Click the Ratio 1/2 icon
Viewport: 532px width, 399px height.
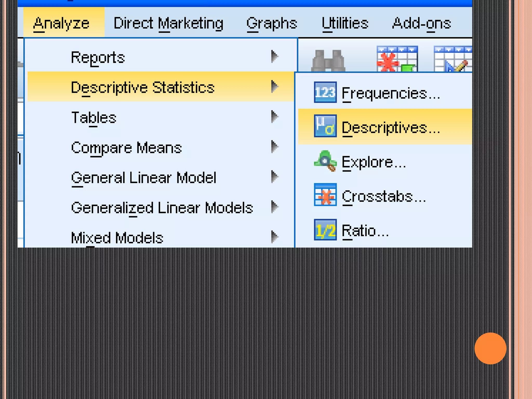click(x=325, y=230)
